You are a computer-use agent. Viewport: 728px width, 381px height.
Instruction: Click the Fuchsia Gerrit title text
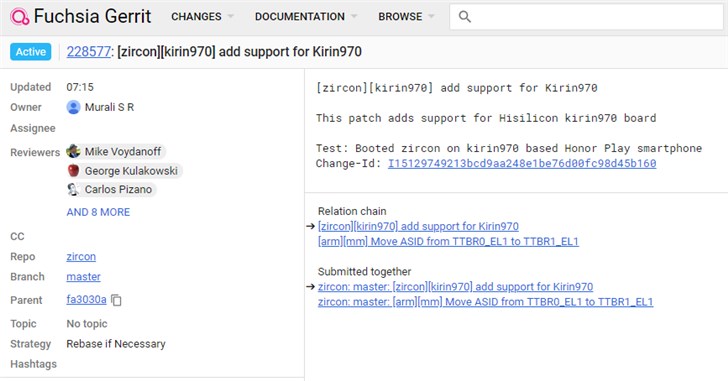92,17
